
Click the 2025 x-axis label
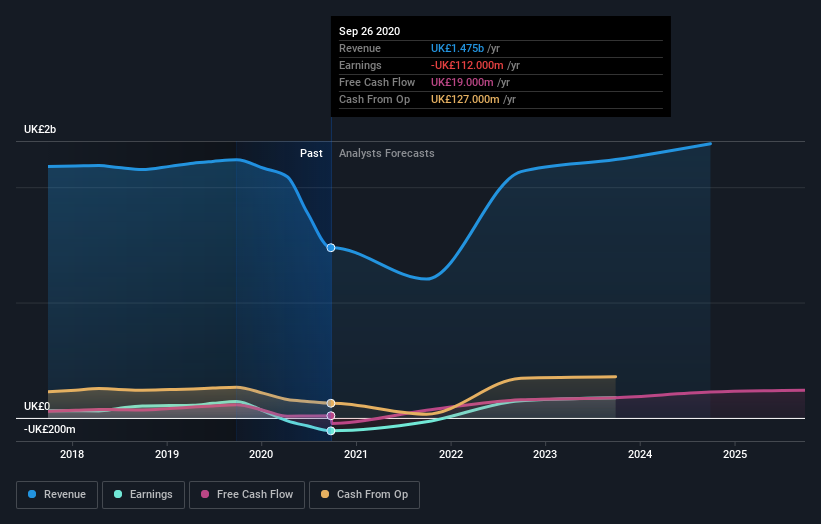tap(735, 454)
